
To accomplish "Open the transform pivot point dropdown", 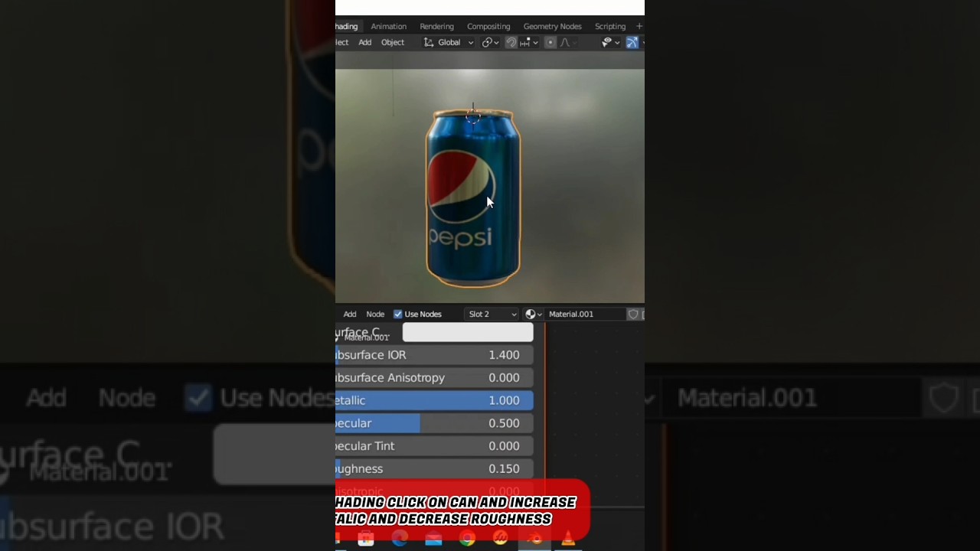I will point(490,42).
